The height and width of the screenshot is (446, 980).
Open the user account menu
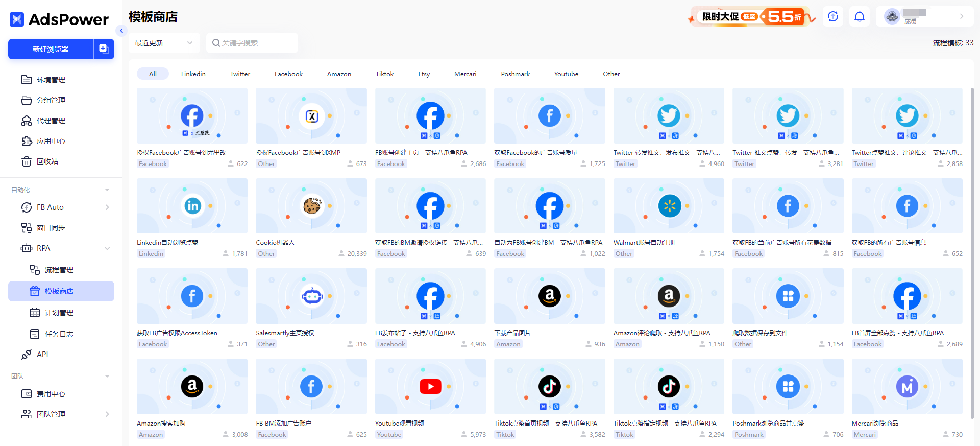tap(925, 16)
